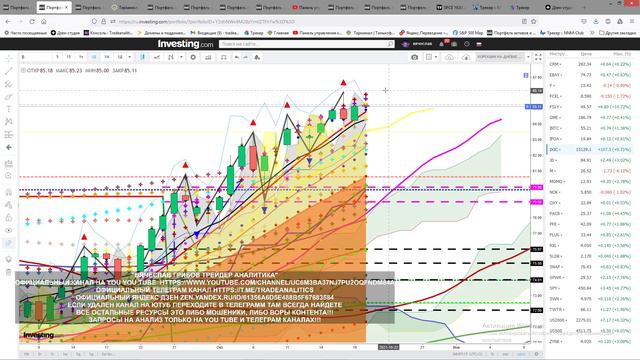Select the pitchfork drawing tool
The width and height of the screenshot is (640, 360).
pos(9,84)
